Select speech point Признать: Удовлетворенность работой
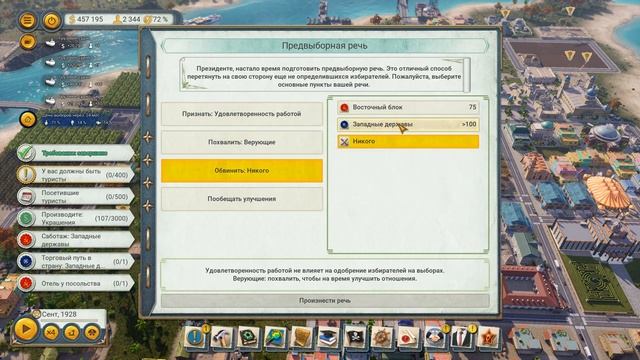 (x=242, y=114)
